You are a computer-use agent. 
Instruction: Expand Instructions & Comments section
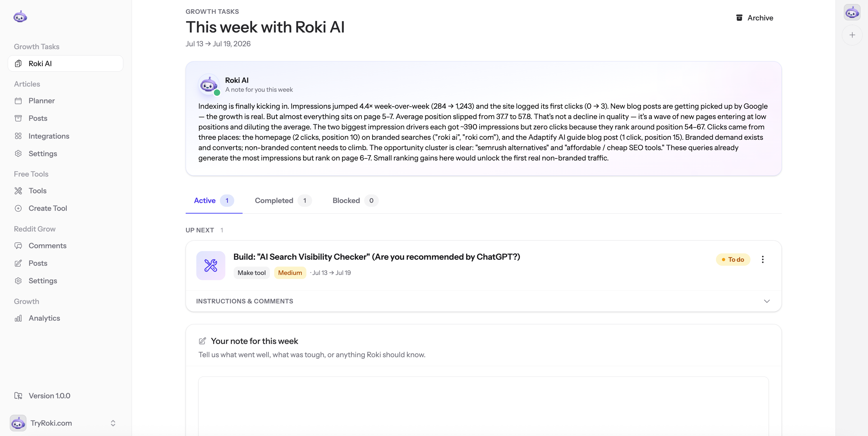pos(483,301)
